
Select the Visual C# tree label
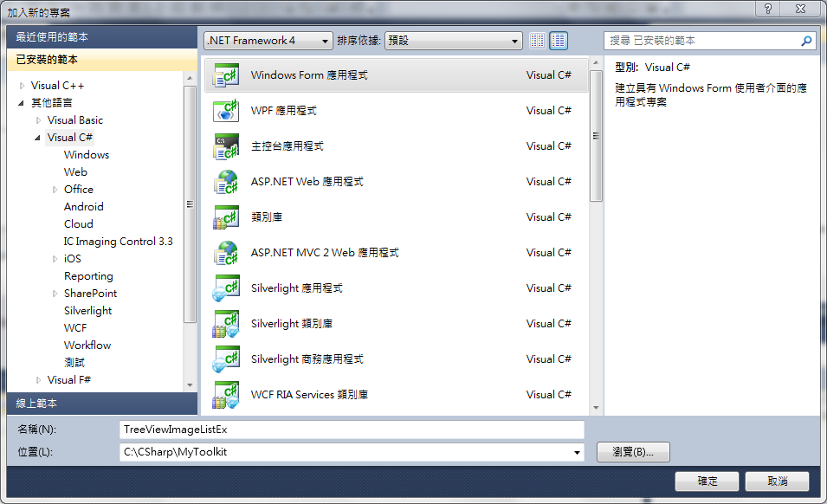point(69,138)
